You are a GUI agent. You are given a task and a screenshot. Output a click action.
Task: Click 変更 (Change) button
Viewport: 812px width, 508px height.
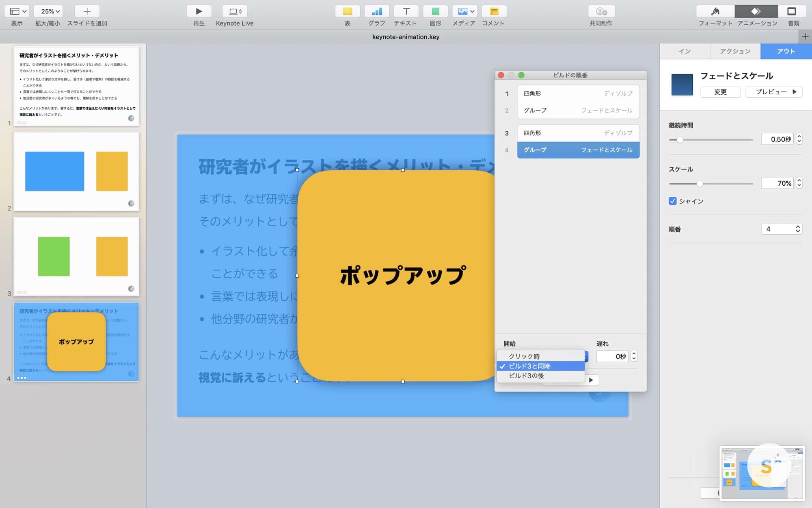pos(720,91)
